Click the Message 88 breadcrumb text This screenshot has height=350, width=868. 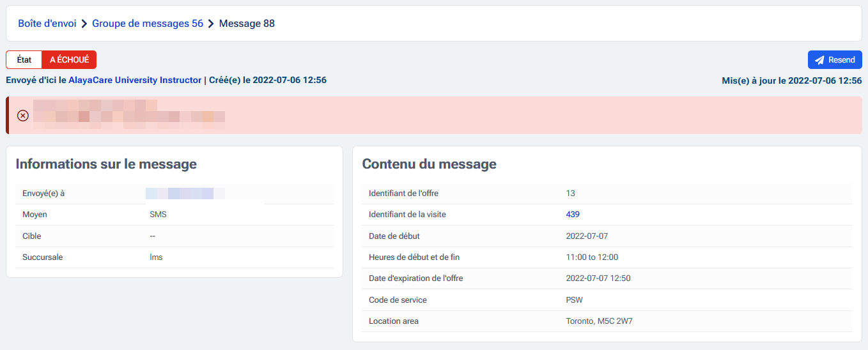pos(247,24)
